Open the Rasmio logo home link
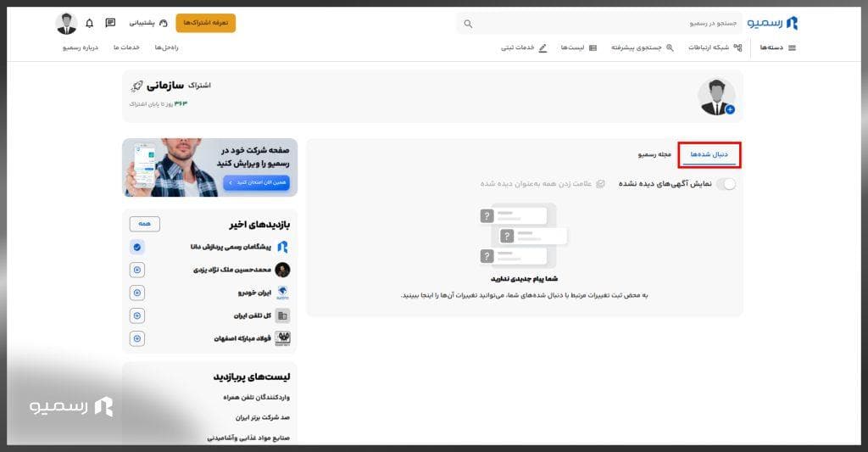The height and width of the screenshot is (452, 868). tap(773, 23)
